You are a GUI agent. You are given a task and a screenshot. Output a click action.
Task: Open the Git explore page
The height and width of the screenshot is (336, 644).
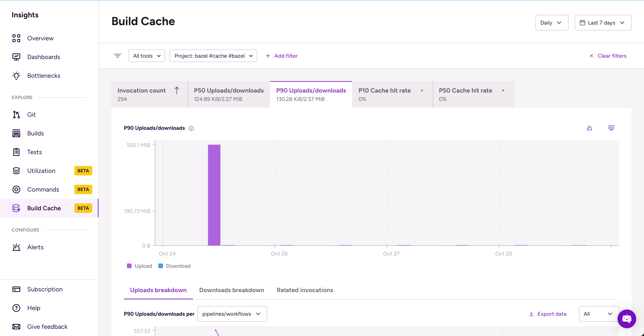pyautogui.click(x=31, y=115)
